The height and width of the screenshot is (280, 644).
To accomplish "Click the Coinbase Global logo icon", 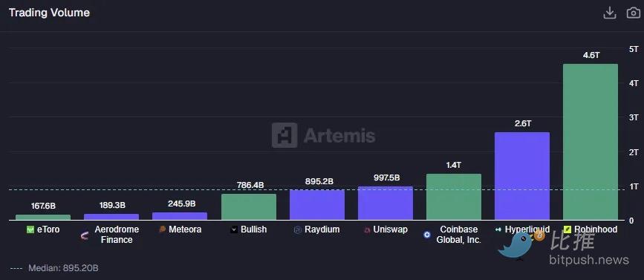I will coord(427,235).
